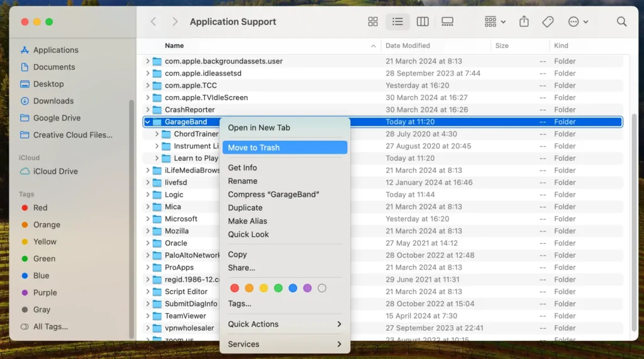Apply green tag color in context menu

(x=278, y=289)
